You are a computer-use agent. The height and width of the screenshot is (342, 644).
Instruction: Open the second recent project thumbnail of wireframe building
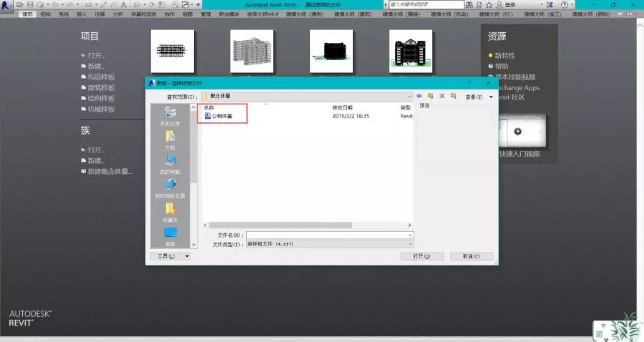click(252, 51)
